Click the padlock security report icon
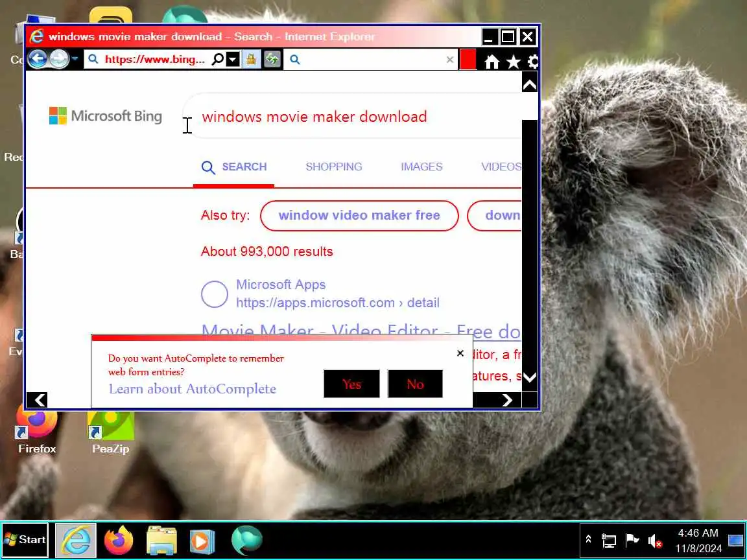This screenshot has width=747, height=560. pyautogui.click(x=251, y=60)
